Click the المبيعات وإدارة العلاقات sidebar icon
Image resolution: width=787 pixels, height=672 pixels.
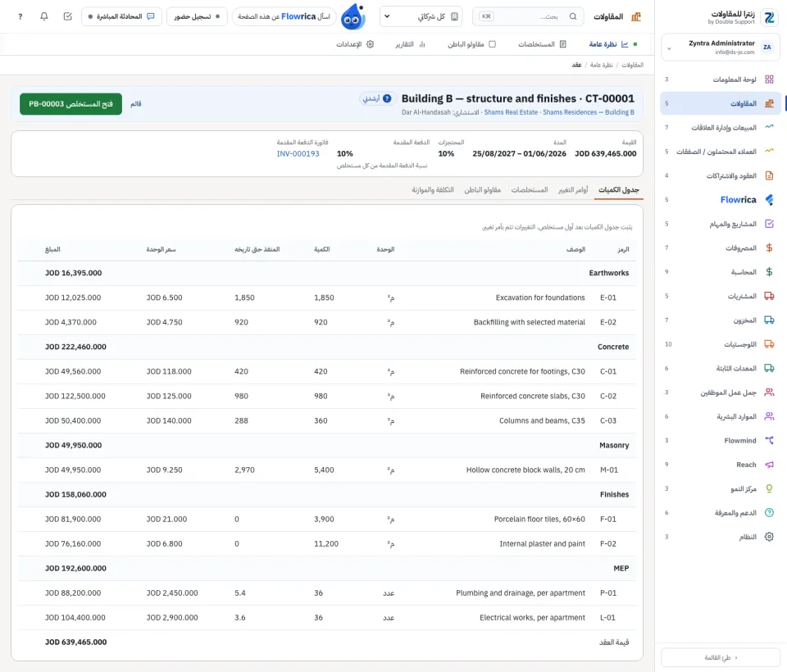tap(769, 128)
